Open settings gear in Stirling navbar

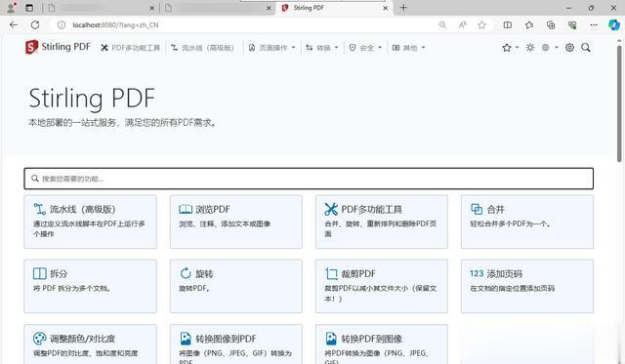[x=569, y=48]
